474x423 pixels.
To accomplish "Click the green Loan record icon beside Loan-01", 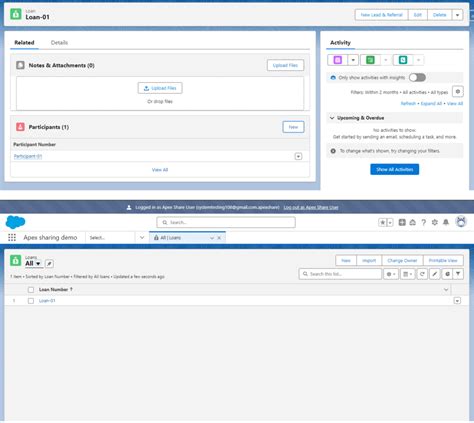I will [16, 14].
